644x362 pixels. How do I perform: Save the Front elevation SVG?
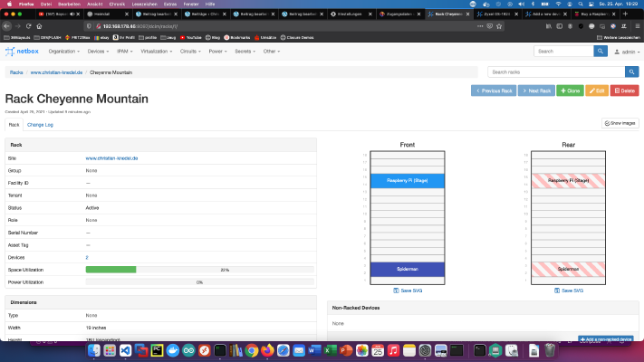coord(408,291)
